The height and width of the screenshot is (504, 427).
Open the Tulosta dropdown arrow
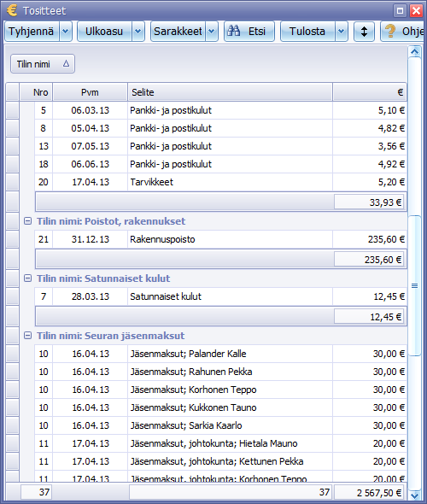coord(342,32)
